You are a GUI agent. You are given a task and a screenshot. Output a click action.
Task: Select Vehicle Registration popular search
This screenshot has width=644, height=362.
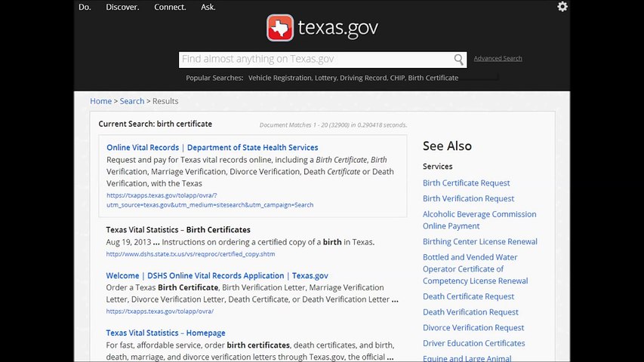pyautogui.click(x=280, y=78)
